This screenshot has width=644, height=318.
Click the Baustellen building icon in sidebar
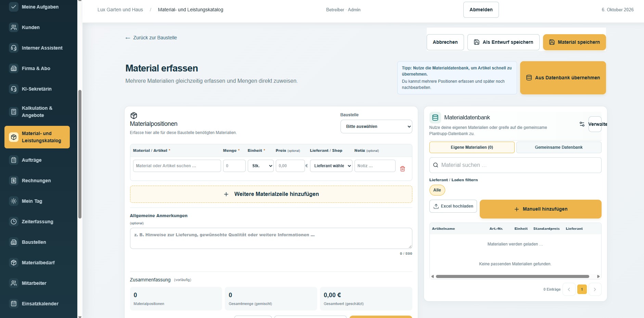[14, 242]
